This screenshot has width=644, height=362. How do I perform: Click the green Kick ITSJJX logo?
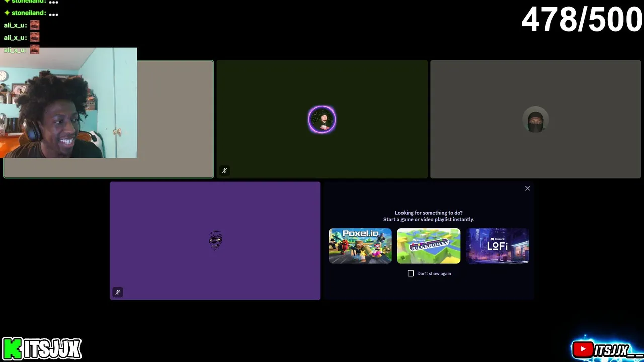pyautogui.click(x=42, y=348)
